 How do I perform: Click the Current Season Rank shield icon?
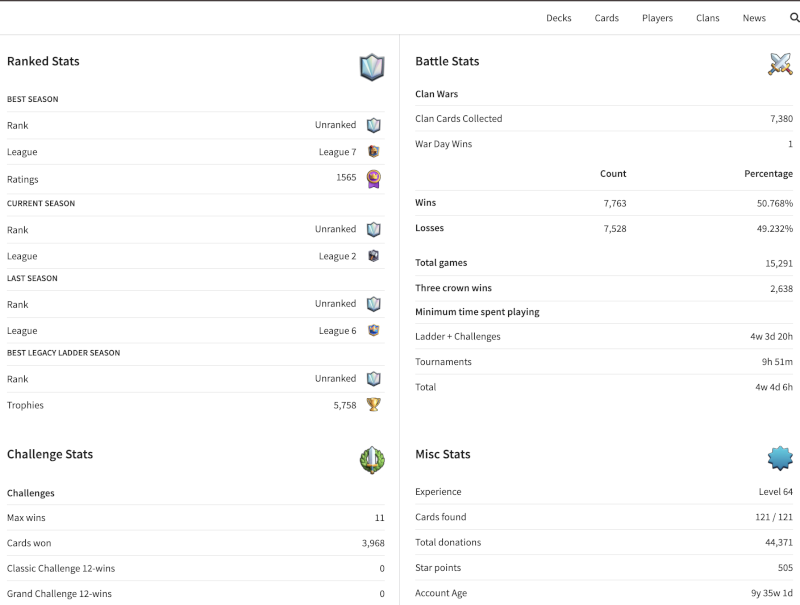tap(374, 230)
